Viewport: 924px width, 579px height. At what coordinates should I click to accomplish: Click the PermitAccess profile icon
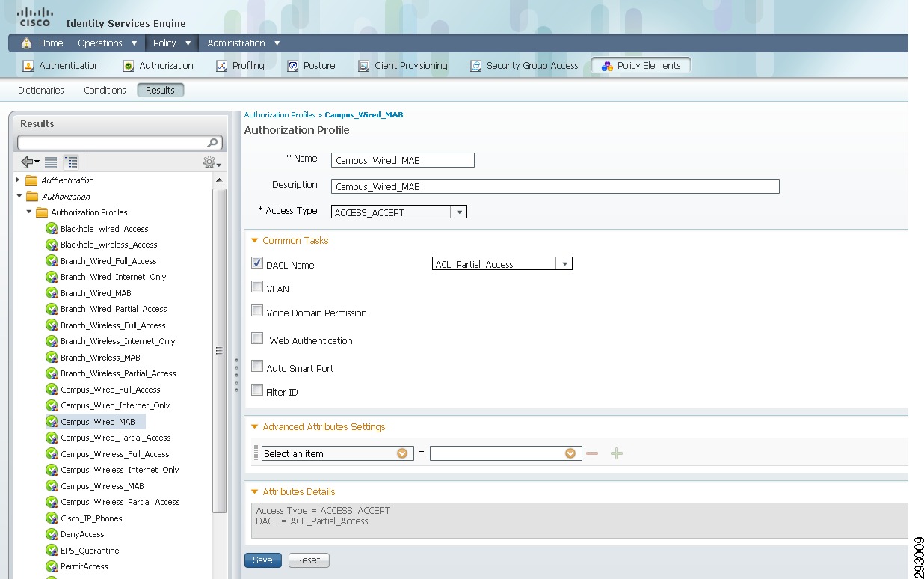(x=52, y=566)
